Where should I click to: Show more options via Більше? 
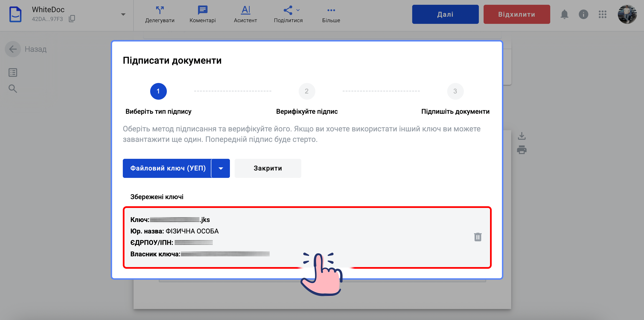(x=331, y=14)
